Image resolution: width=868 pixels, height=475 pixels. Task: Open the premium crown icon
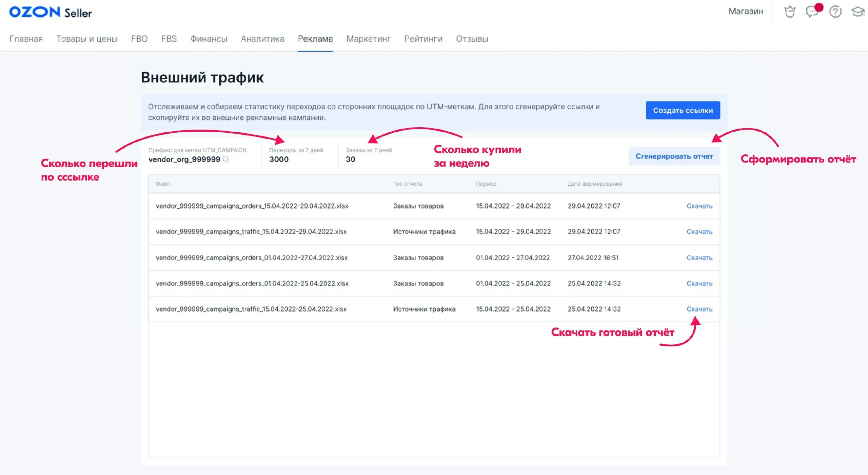[790, 12]
